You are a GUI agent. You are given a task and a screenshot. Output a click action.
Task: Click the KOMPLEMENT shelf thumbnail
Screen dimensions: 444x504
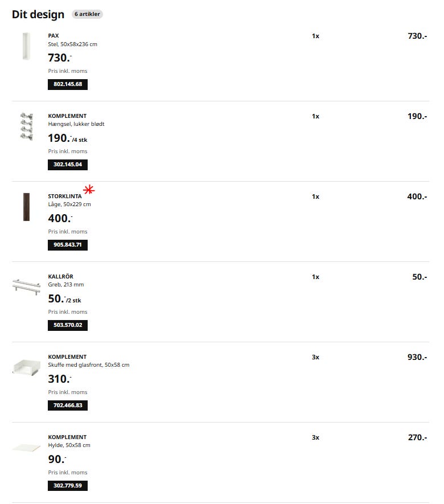tap(26, 448)
